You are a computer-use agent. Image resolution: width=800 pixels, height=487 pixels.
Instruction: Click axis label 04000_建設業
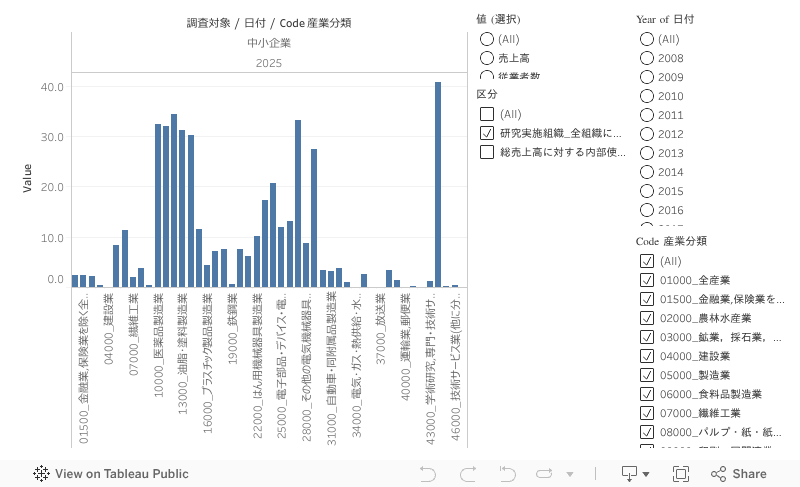click(x=108, y=329)
